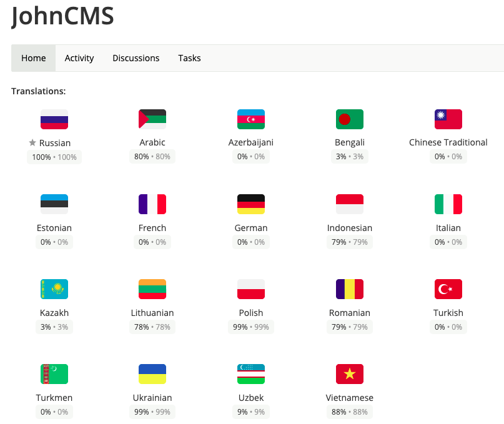Open the Arabic flag icon

tap(152, 119)
